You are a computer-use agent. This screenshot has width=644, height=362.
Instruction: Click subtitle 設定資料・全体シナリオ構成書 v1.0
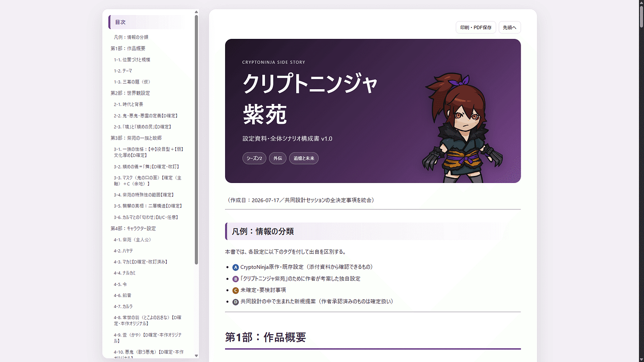tap(287, 139)
